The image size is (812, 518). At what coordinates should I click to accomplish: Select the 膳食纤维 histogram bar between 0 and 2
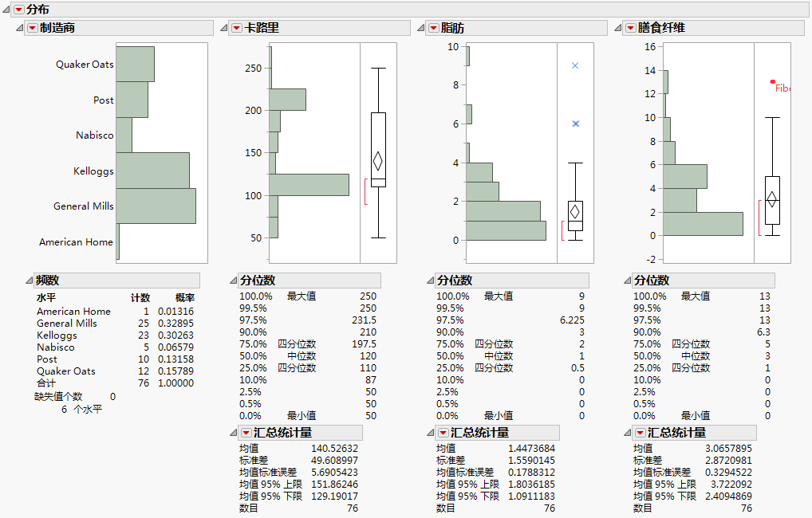tap(704, 224)
